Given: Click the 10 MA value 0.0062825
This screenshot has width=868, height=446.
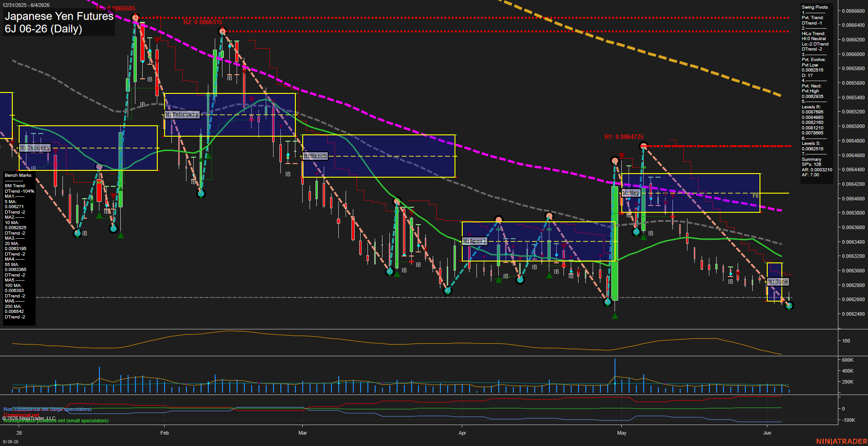Looking at the screenshot, I should tap(15, 228).
